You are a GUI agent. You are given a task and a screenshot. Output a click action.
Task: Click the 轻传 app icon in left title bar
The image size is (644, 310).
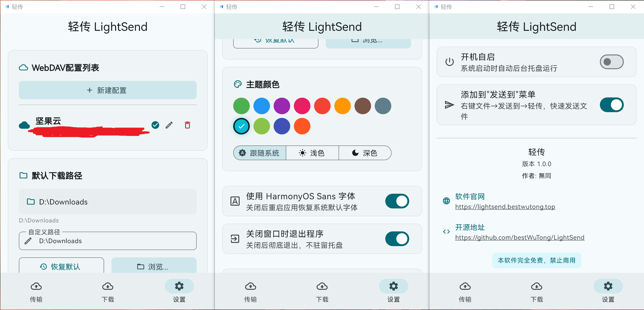pyautogui.click(x=7, y=7)
